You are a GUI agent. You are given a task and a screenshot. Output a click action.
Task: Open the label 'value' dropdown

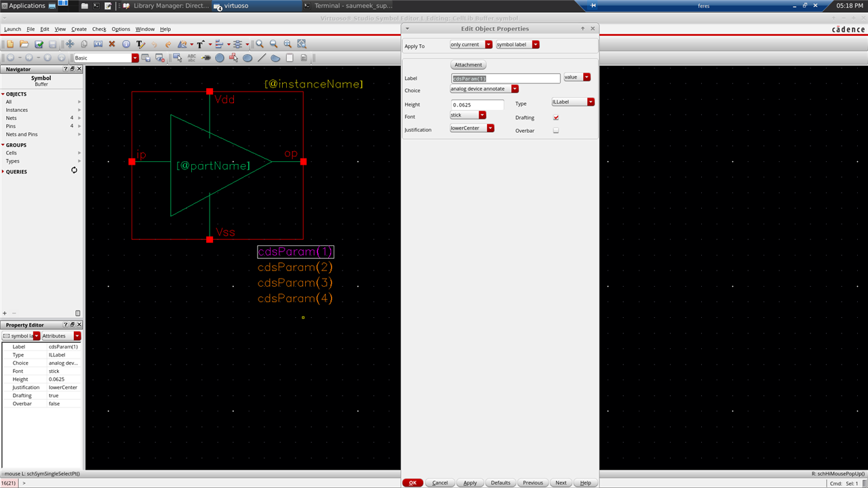click(x=577, y=77)
